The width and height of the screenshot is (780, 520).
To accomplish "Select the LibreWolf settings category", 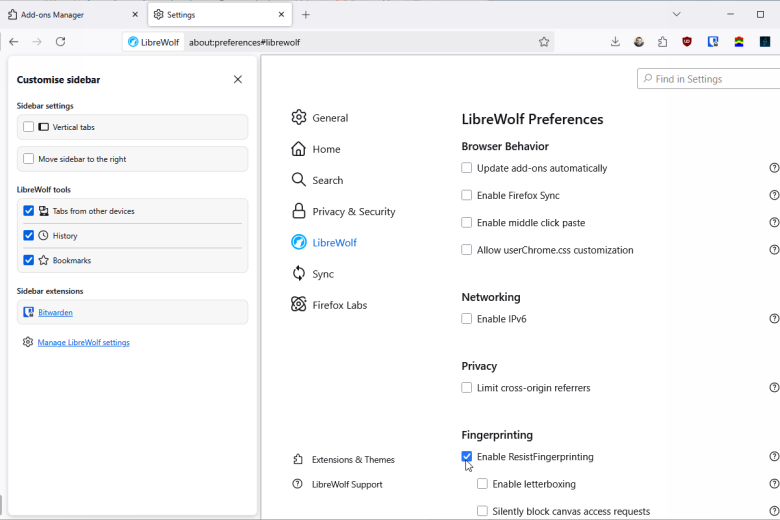I will (x=324, y=242).
